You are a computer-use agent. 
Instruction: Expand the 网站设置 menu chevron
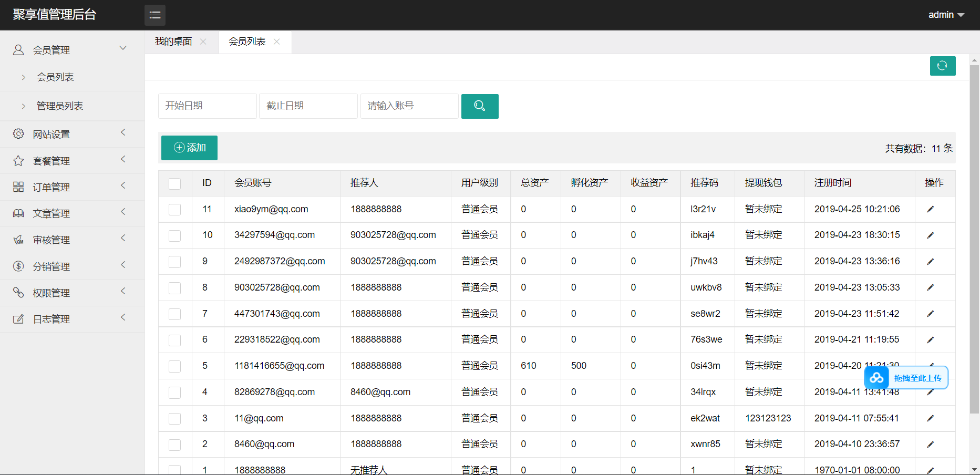pos(123,132)
